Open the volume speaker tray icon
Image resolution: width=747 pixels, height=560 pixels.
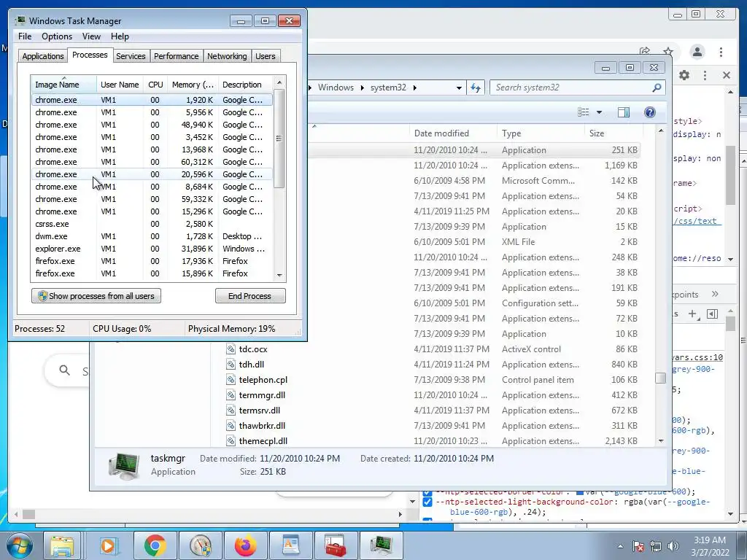[673, 546]
